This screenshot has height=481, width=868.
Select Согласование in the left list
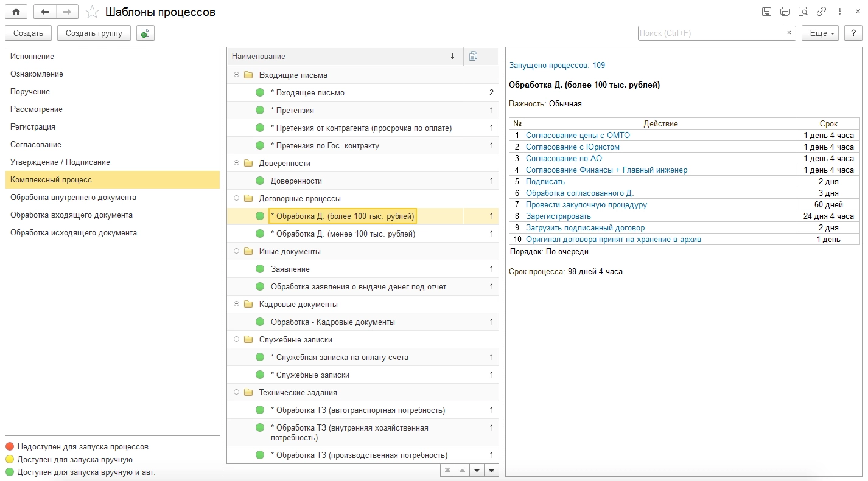35,145
